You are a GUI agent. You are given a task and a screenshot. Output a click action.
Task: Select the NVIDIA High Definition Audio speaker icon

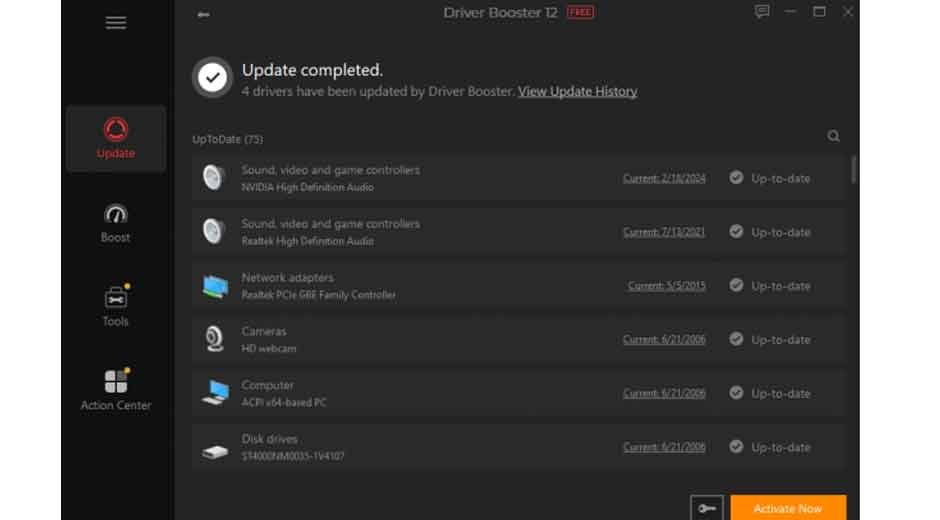pyautogui.click(x=214, y=178)
